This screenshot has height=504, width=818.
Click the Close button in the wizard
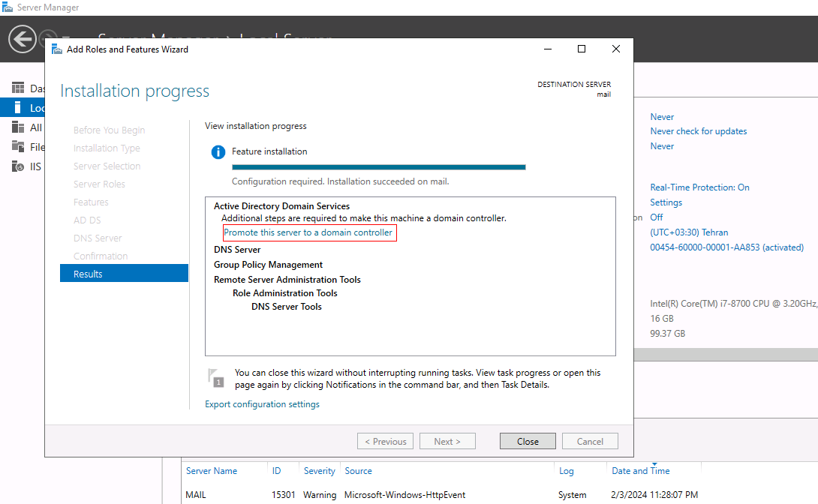click(528, 442)
